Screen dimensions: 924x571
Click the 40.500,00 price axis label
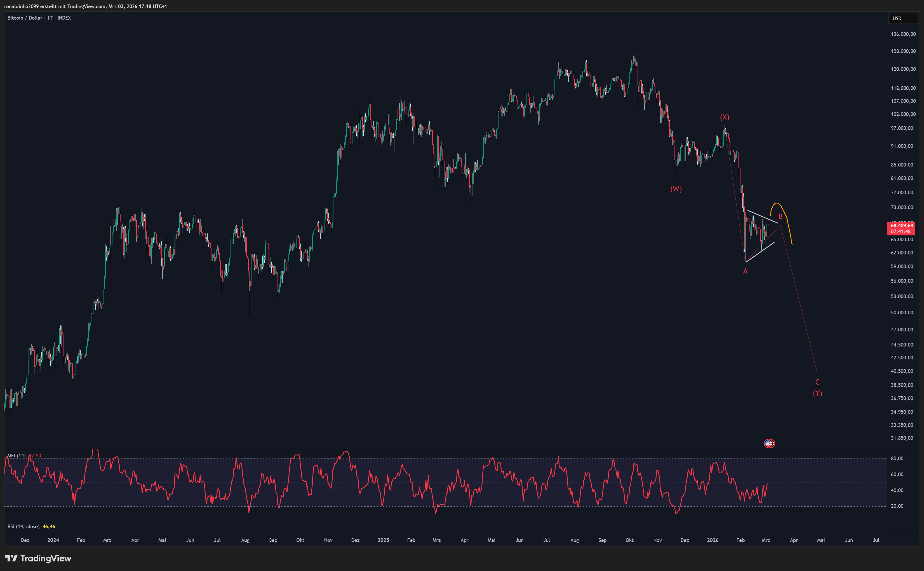pyautogui.click(x=902, y=371)
